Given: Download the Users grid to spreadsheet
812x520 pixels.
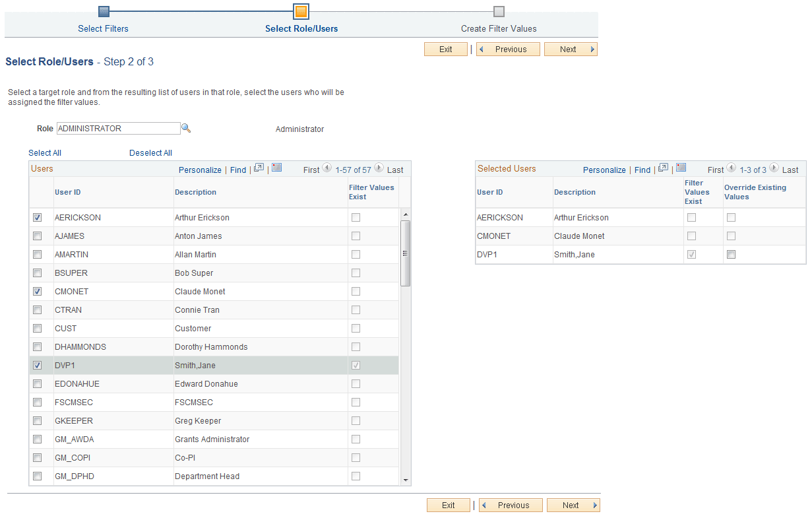Looking at the screenshot, I should [x=276, y=168].
